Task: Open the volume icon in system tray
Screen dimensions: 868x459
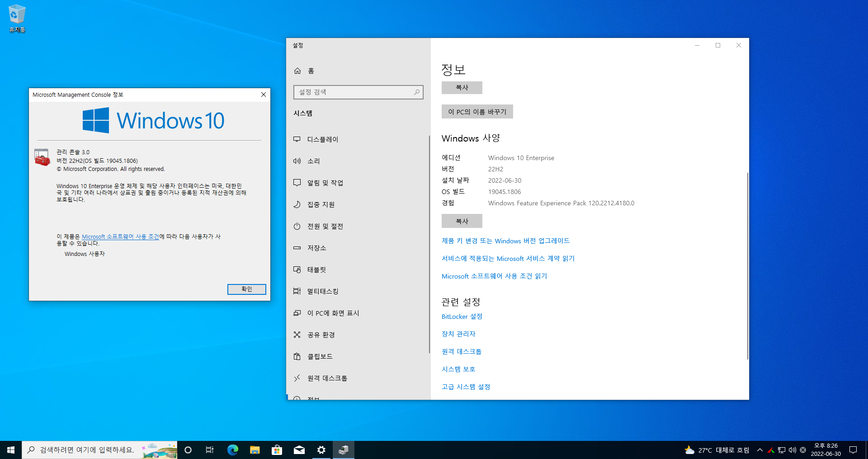Action: [792, 450]
